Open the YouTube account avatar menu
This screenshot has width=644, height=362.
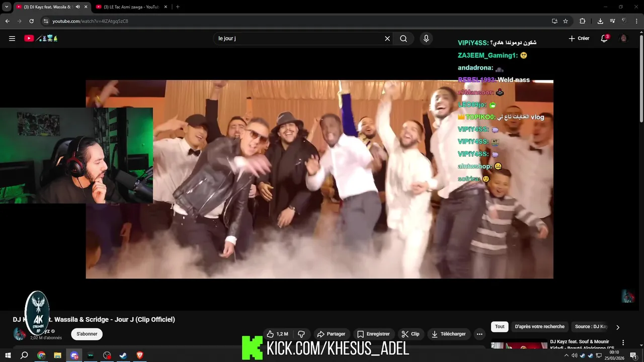624,38
